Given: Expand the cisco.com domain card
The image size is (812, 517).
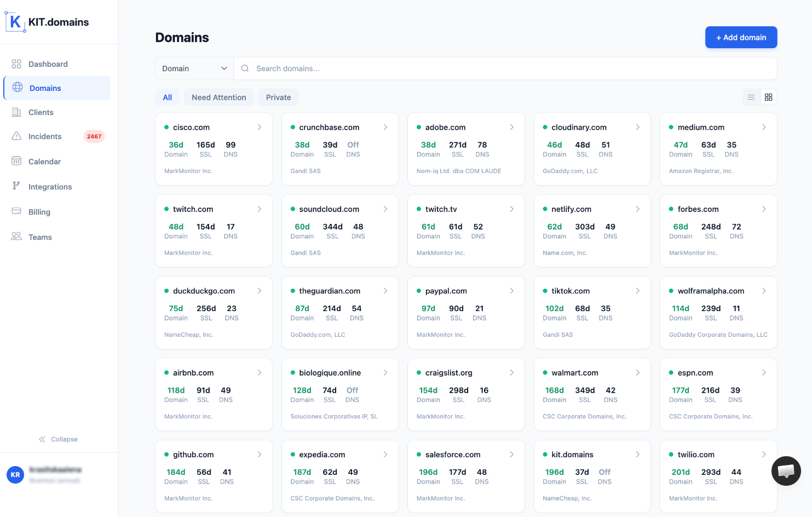Looking at the screenshot, I should point(260,127).
